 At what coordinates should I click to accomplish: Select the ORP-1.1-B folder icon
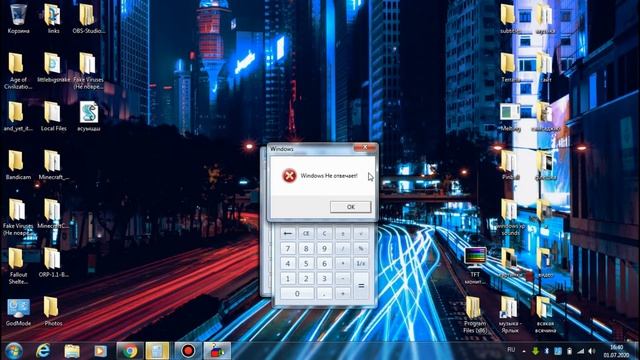click(53, 262)
